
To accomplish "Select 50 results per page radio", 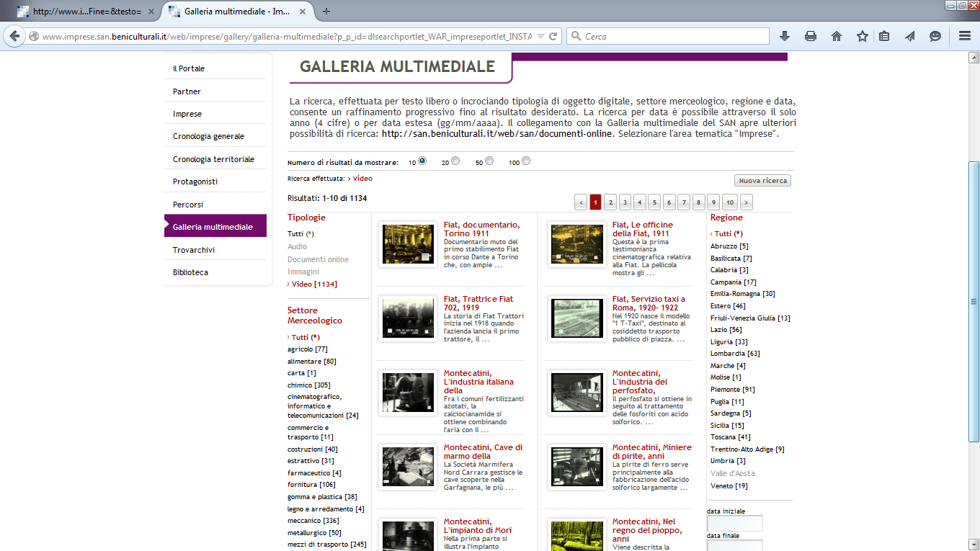I will pyautogui.click(x=489, y=161).
